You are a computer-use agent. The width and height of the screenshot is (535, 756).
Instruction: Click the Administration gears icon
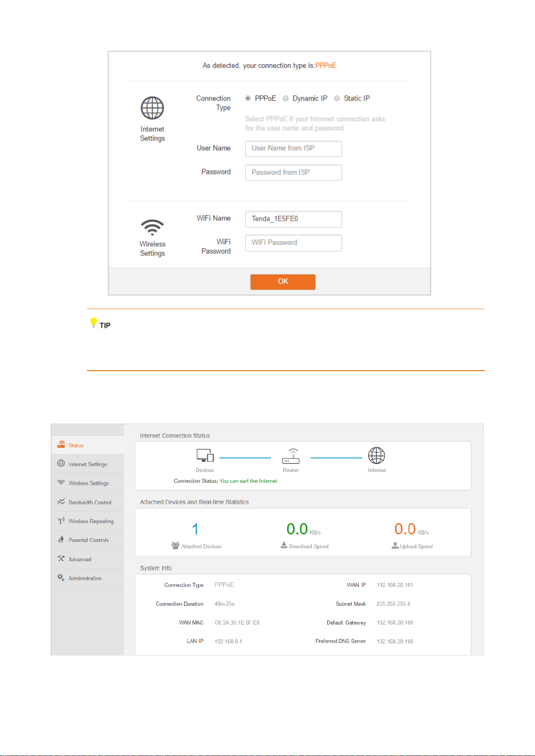61,577
